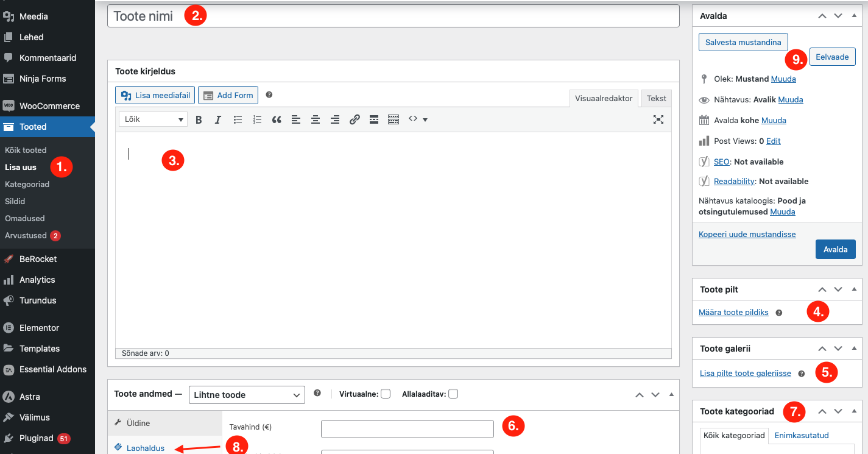
Task: Open help icon next to Add Form
Action: click(269, 95)
